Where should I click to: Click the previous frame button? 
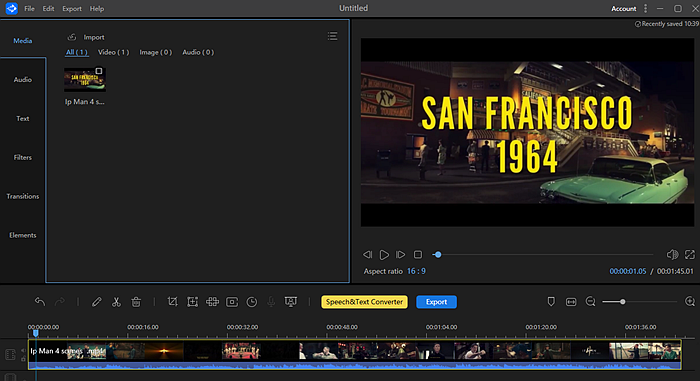coord(367,255)
